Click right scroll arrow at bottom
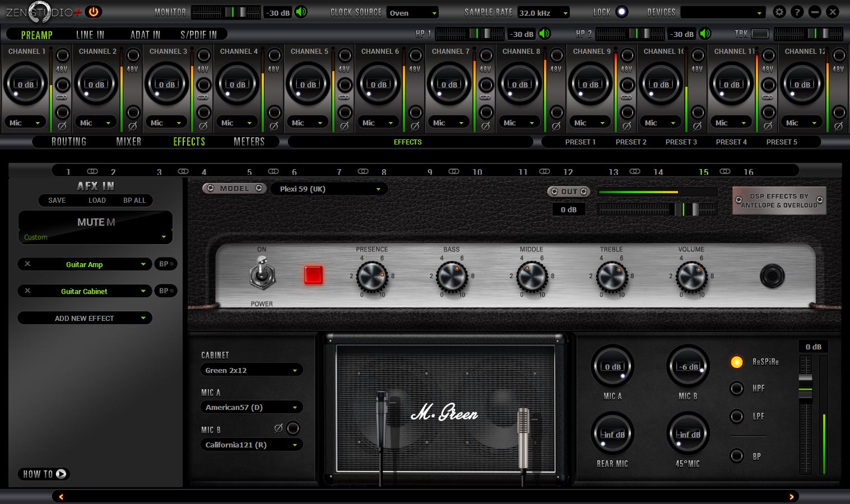Viewport: 850px width, 504px height. tap(792, 497)
